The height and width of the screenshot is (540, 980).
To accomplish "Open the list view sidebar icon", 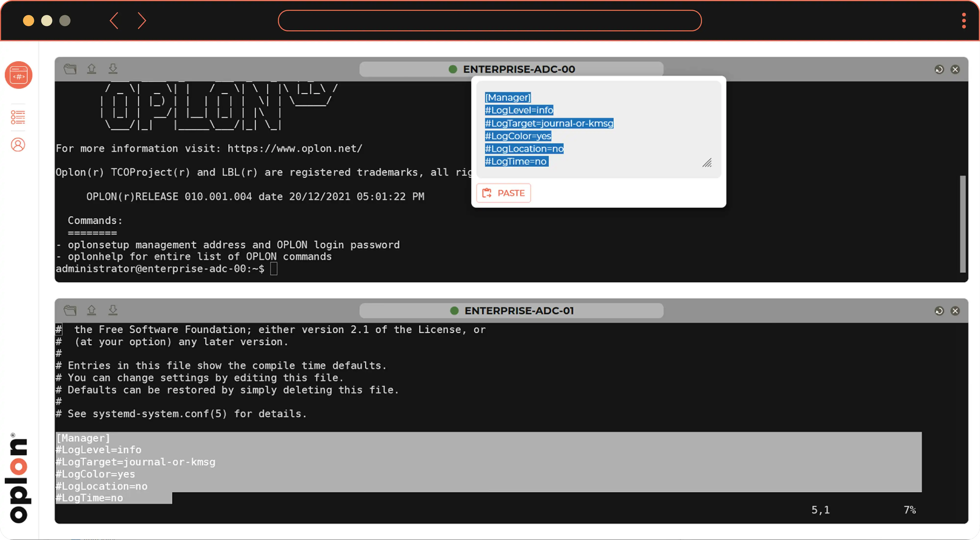I will coord(18,117).
